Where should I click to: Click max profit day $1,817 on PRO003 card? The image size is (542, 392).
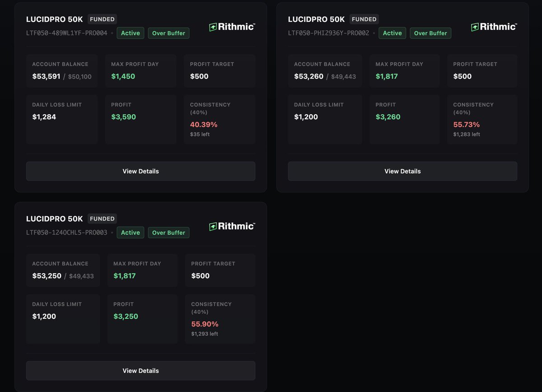125,276
